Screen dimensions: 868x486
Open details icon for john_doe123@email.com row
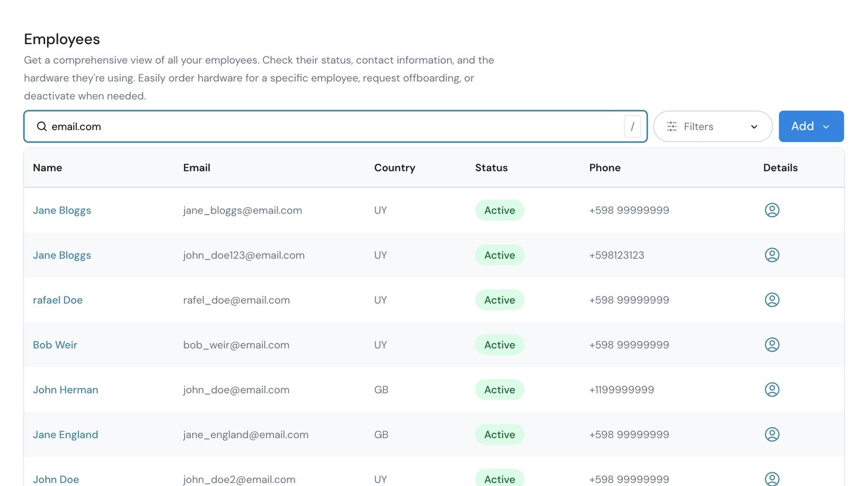coord(772,255)
